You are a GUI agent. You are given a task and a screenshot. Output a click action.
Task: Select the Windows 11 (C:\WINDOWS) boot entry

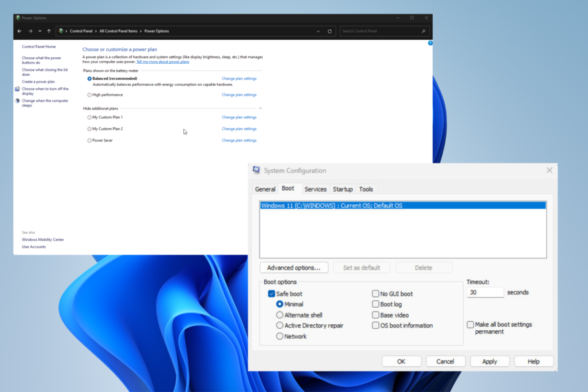coord(403,206)
